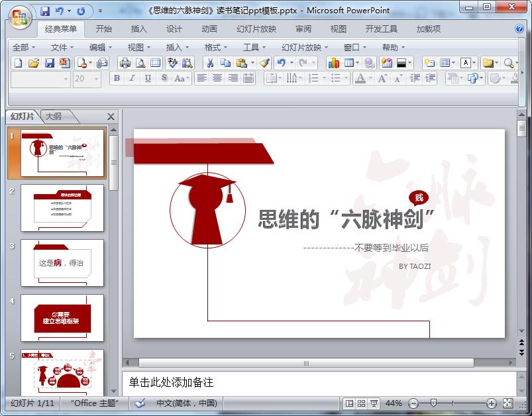Click the email attachment icon
Viewport: 532px width, 416px height.
(102, 63)
